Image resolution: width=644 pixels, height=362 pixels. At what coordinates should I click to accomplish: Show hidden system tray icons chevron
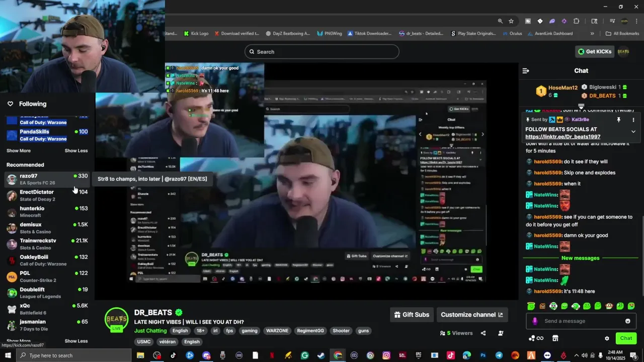(577, 355)
